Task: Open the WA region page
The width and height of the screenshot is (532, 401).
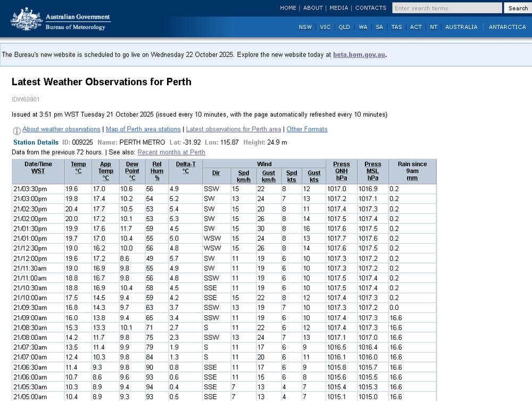Action: pyautogui.click(x=363, y=27)
